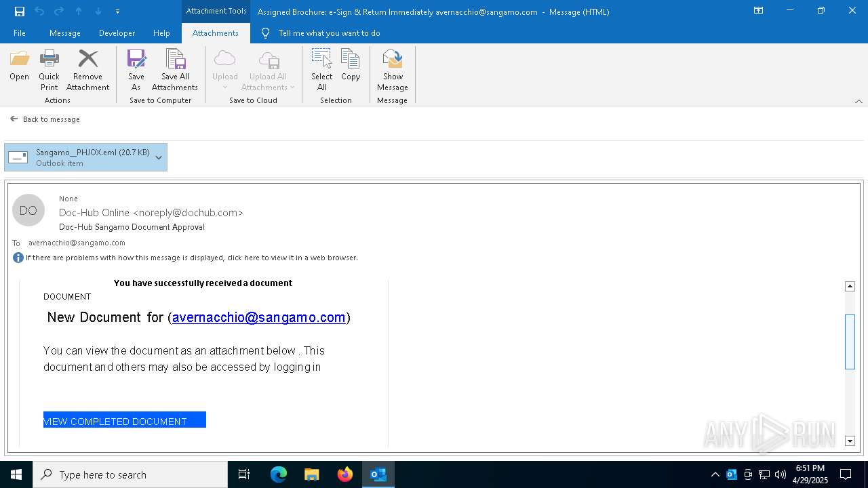Open the Sangamo_PHJOX.eml attachment dropdown arrow

[159, 157]
